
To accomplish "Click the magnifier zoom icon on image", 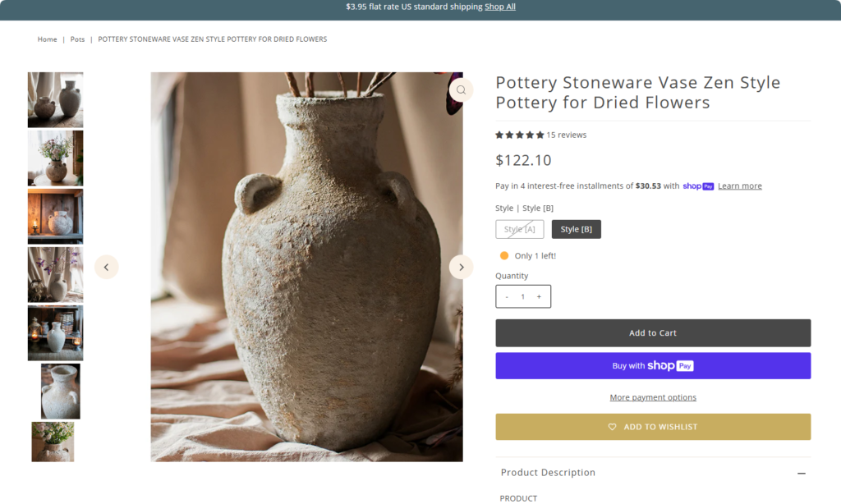I will pyautogui.click(x=461, y=90).
